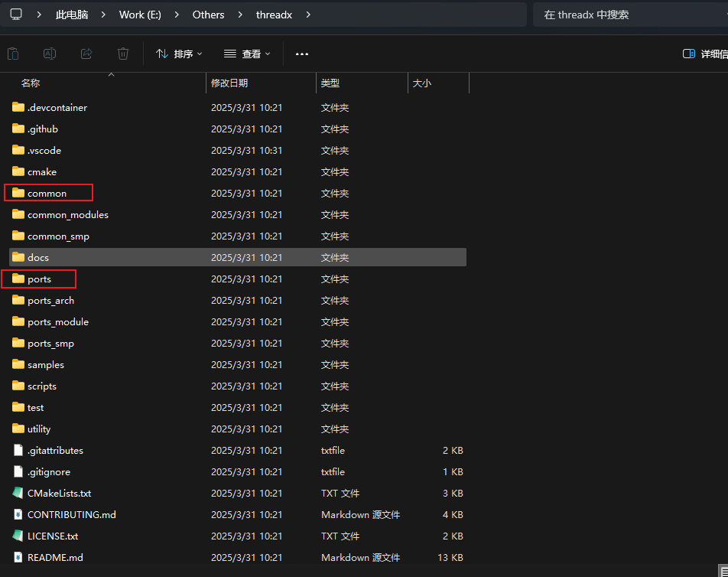Sort by the 名称 column header
Screen dimensions: 728x577
(31, 83)
